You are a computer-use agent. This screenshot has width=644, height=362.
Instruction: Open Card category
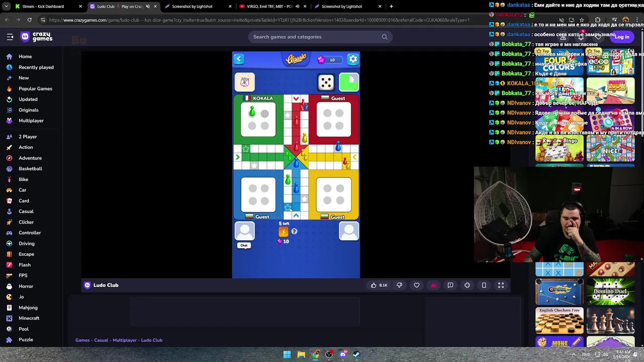coord(24,201)
